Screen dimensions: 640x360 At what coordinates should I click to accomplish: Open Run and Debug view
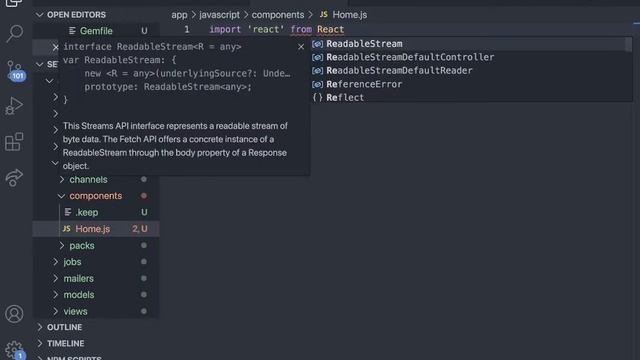(x=14, y=106)
